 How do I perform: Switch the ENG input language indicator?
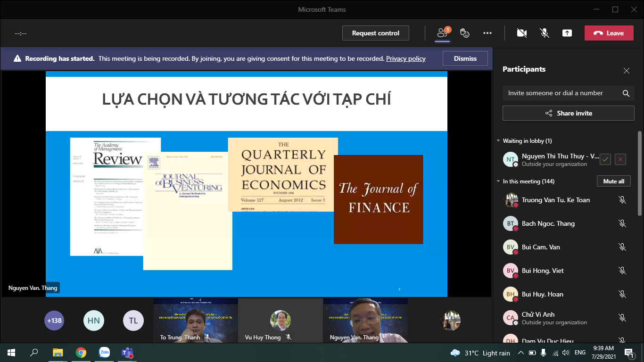click(x=580, y=353)
